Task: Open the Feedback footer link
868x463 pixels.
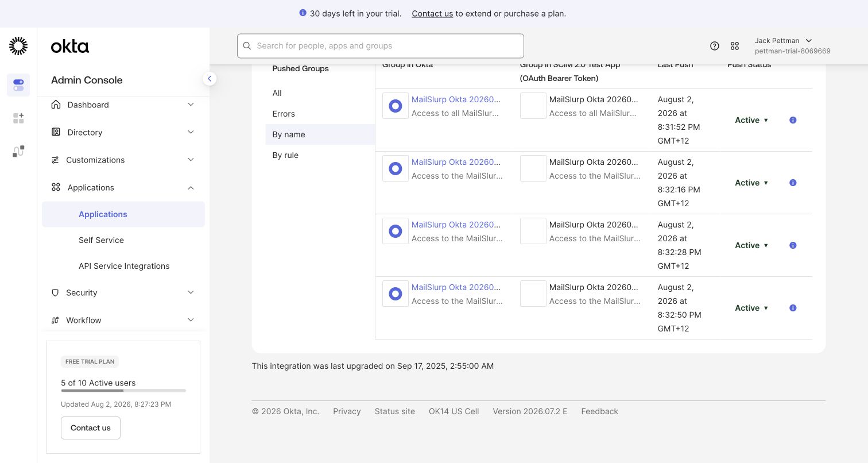Action: point(599,411)
